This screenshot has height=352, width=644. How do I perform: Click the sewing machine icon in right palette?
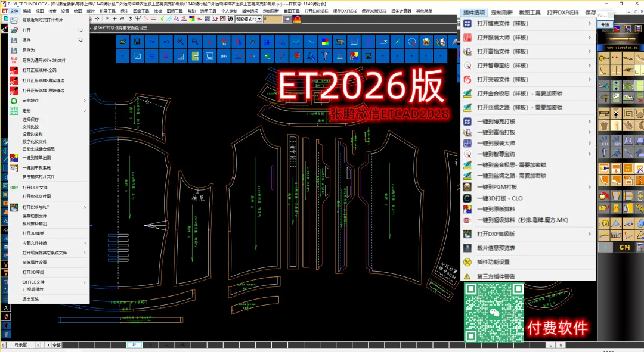603,114
